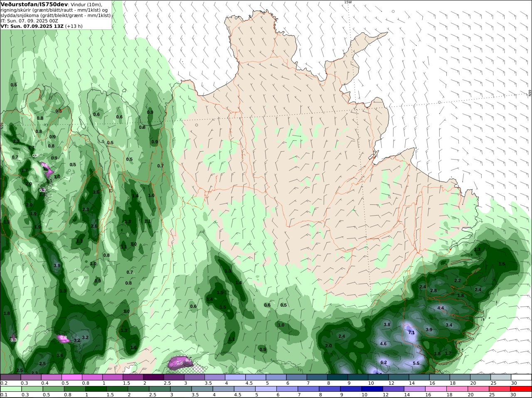This screenshot has width=532, height=398.
Task: Click the precipitation value 7.1 on the map
Action: click(x=411, y=333)
